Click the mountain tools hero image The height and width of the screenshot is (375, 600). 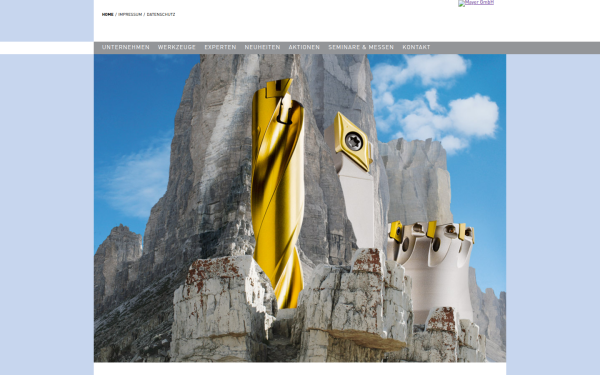[300, 208]
